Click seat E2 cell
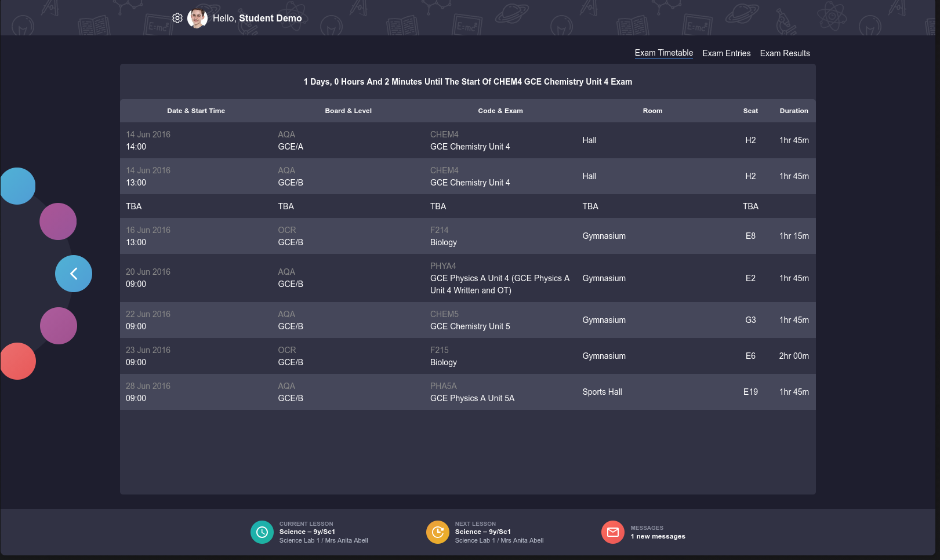 (750, 278)
